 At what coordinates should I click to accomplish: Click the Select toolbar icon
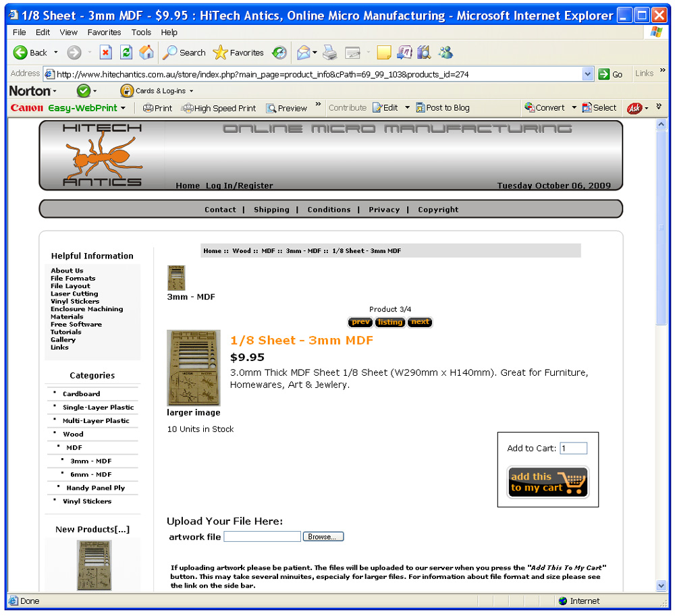coord(587,107)
